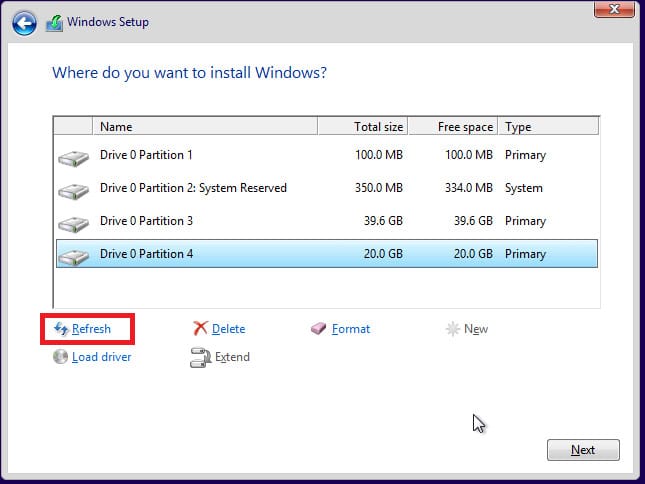Select Drive 0 Partition 2: System Reserved
This screenshot has width=645, height=484.
(x=327, y=188)
